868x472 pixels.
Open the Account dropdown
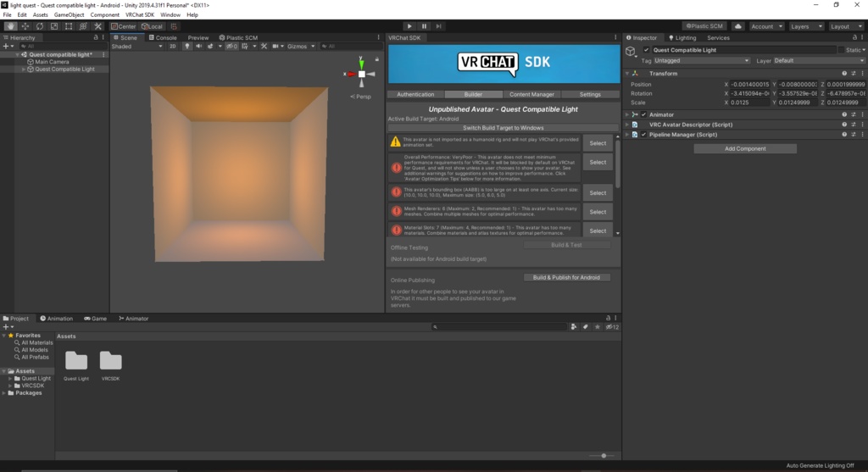click(x=766, y=26)
